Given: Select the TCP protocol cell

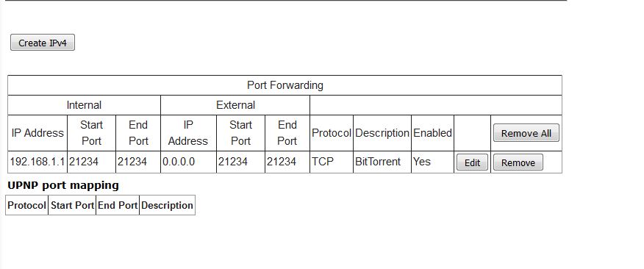Looking at the screenshot, I should 332,162.
